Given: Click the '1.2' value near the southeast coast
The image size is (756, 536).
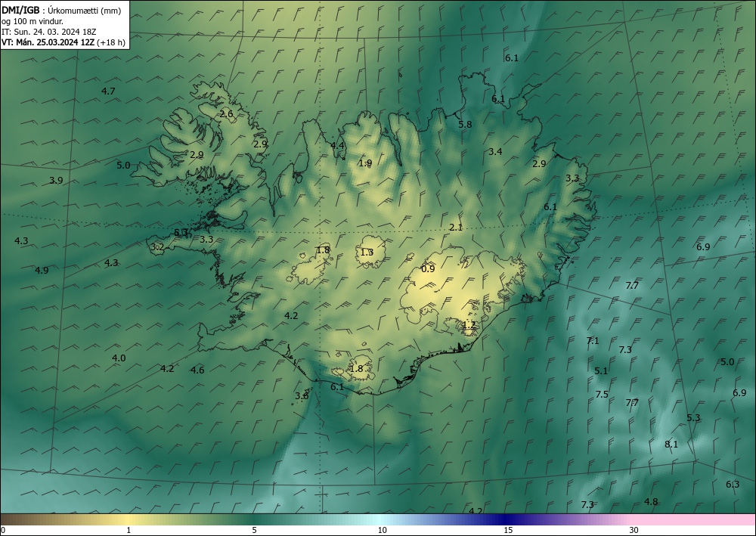Looking at the screenshot, I should tap(469, 325).
